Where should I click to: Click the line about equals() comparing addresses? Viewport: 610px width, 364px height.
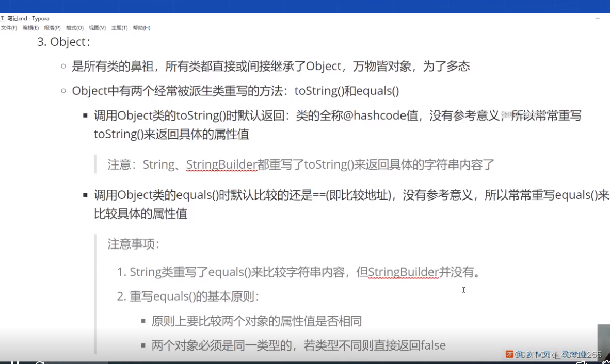click(258, 195)
